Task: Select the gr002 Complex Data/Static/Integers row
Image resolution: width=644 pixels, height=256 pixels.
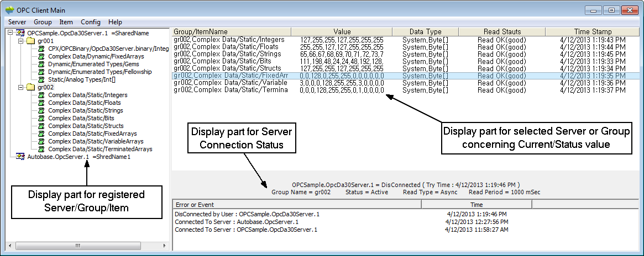Action: 229,40
